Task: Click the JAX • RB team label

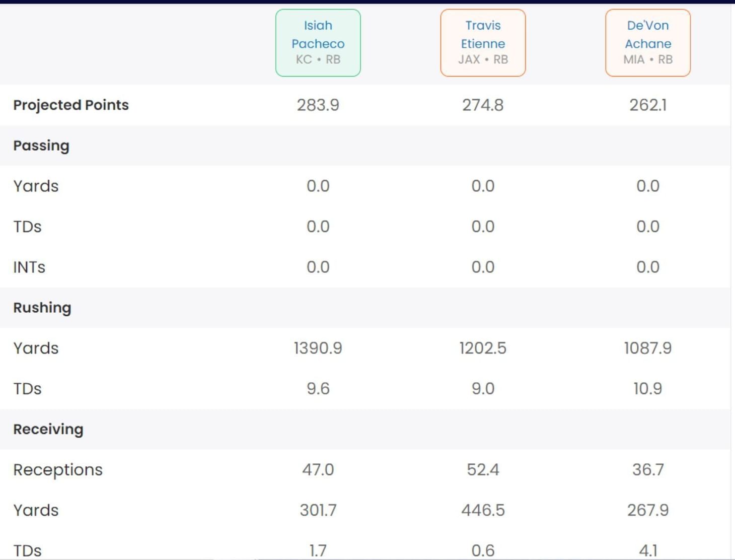Action: pyautogui.click(x=483, y=59)
